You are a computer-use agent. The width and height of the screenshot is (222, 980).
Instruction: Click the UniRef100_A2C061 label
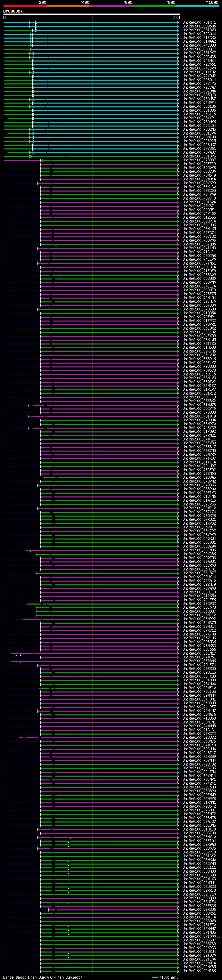tap(199, 65)
